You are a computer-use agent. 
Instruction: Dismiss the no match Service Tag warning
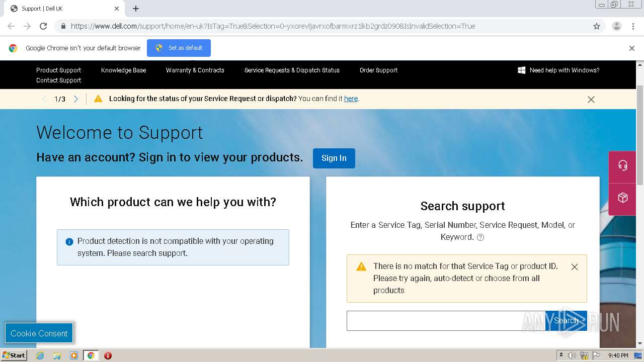(575, 267)
